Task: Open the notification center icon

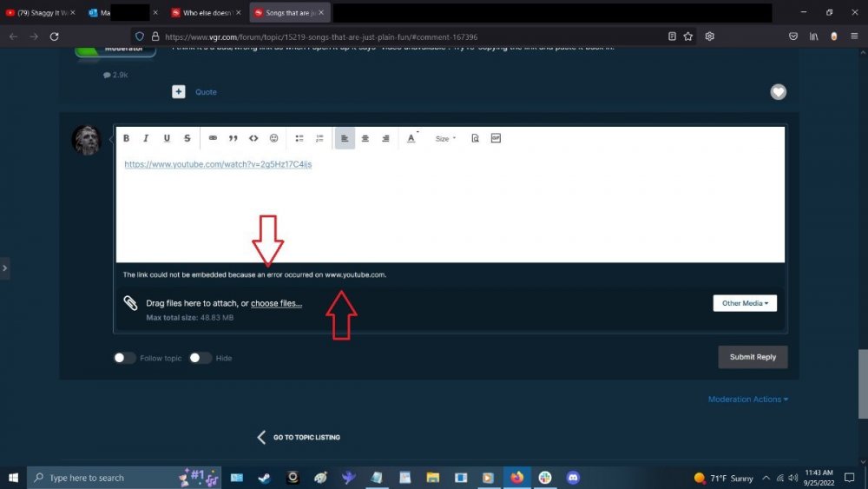Action: pyautogui.click(x=850, y=478)
